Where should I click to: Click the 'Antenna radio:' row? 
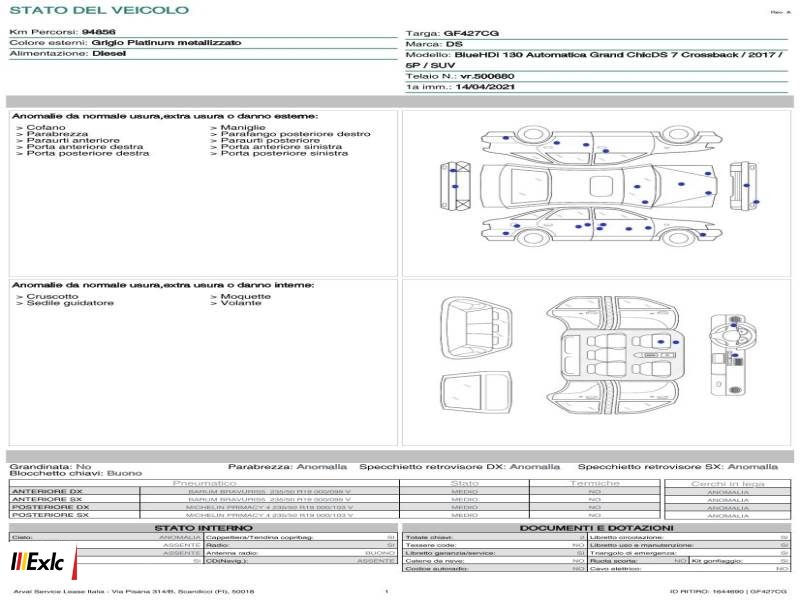point(301,553)
